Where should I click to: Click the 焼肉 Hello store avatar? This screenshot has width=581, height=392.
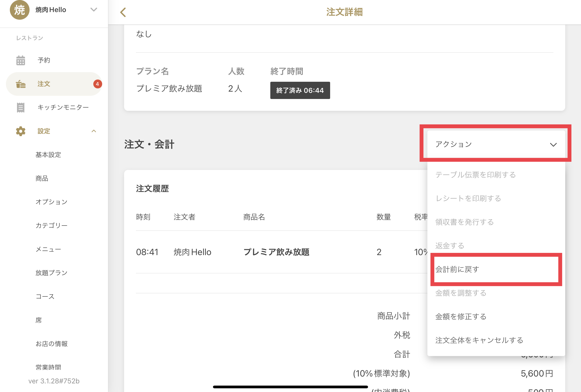click(20, 10)
